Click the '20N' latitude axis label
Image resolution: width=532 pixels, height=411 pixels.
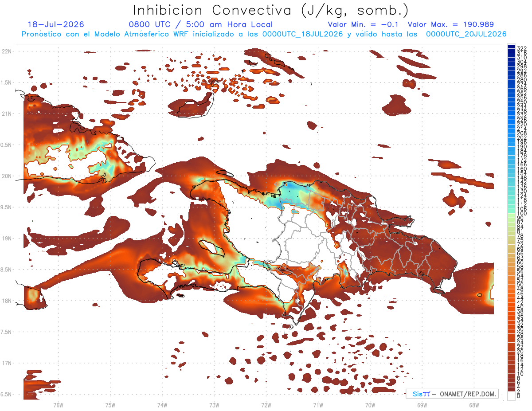(x=7, y=176)
